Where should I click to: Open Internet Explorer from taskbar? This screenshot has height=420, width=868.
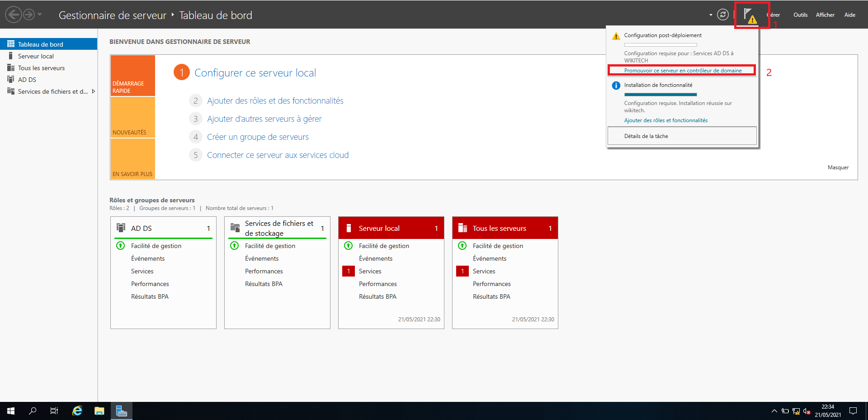tap(77, 411)
